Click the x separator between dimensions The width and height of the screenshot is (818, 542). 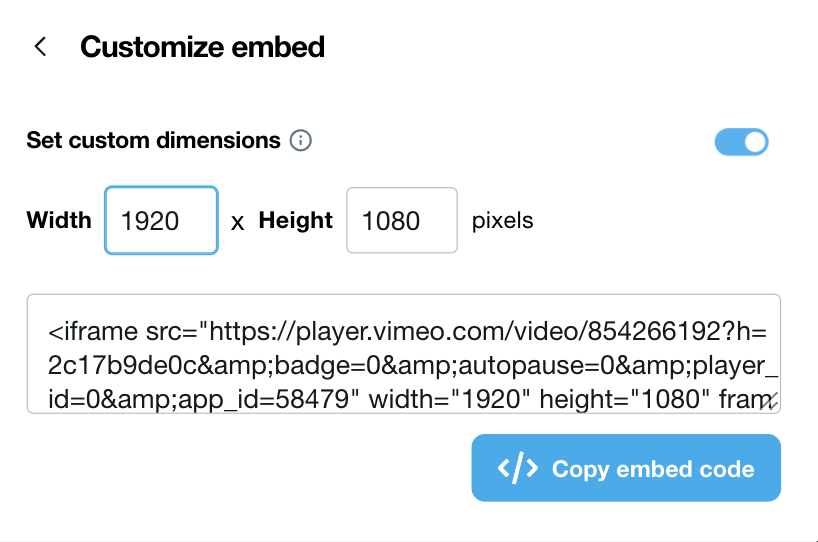238,222
